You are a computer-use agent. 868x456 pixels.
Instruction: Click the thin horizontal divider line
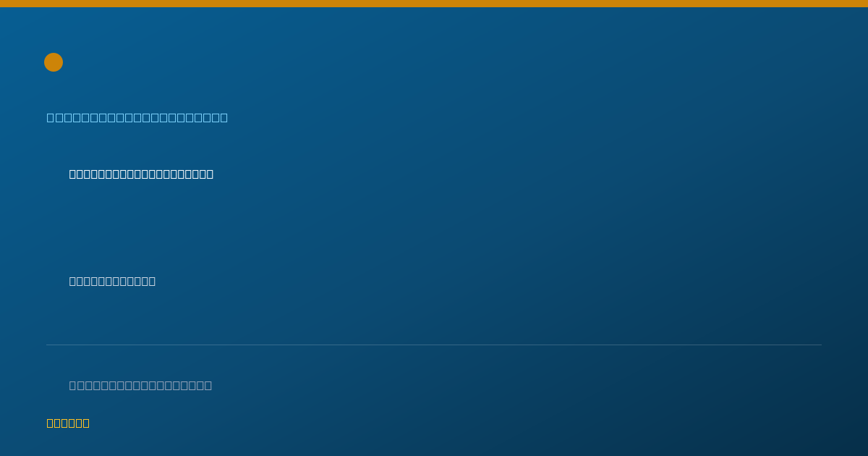click(x=434, y=345)
